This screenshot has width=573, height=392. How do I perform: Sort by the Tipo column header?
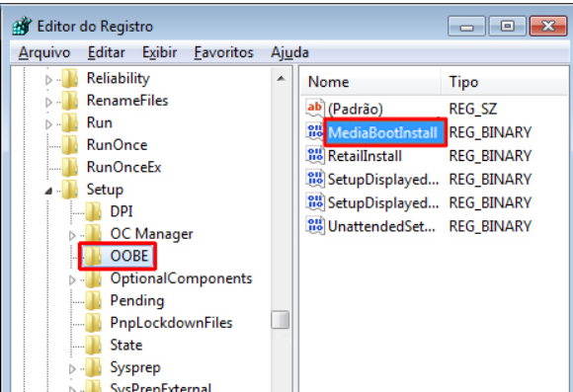click(x=505, y=82)
